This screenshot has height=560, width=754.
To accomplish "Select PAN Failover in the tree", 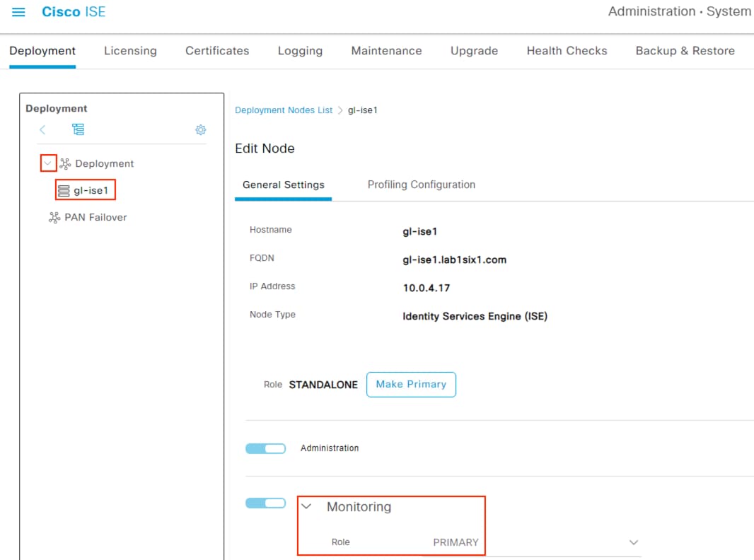I will pyautogui.click(x=95, y=217).
